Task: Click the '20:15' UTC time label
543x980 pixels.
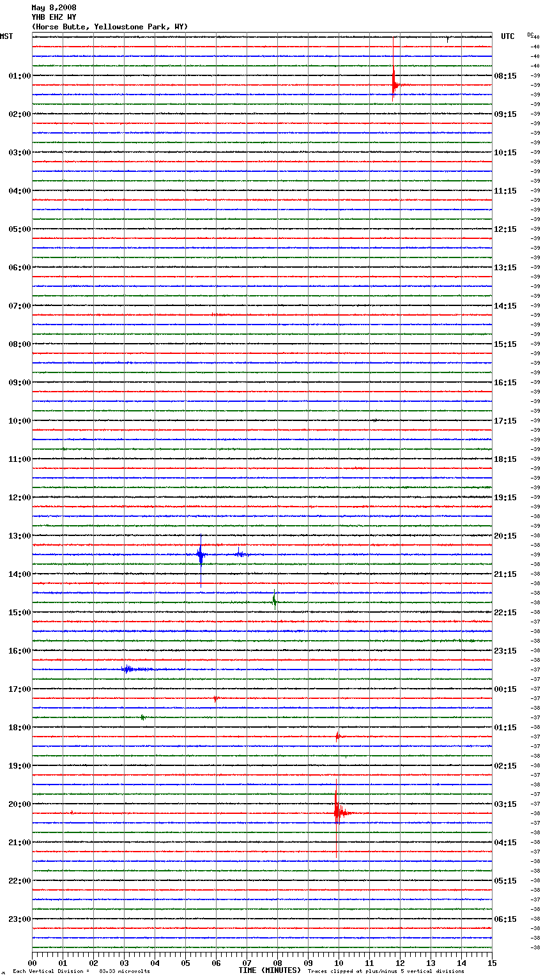Action: click(505, 535)
